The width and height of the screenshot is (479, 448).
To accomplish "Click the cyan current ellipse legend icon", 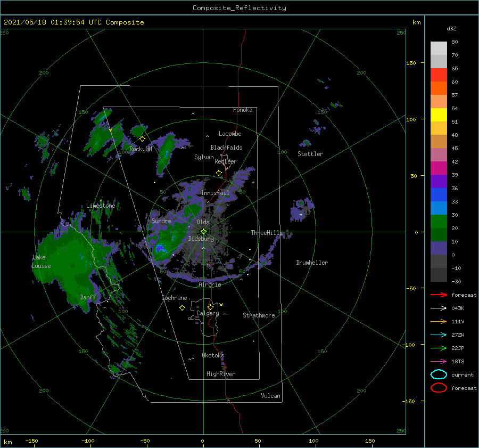I will pyautogui.click(x=439, y=374).
